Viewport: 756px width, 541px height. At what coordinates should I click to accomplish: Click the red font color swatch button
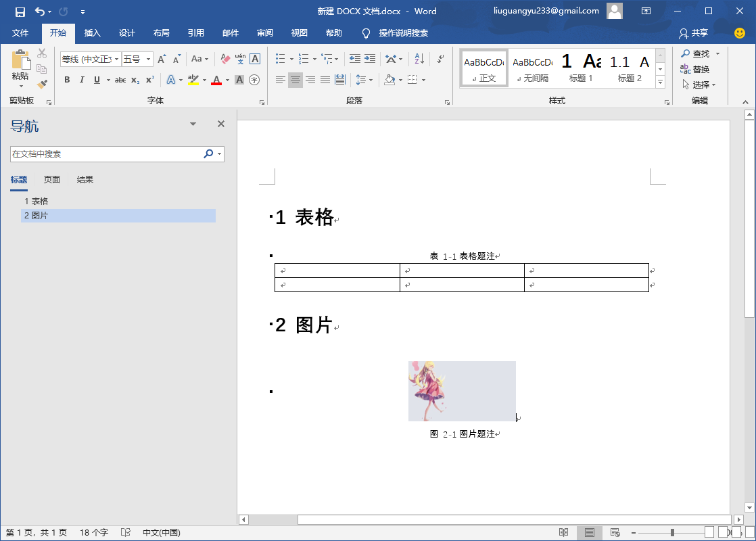tap(216, 80)
